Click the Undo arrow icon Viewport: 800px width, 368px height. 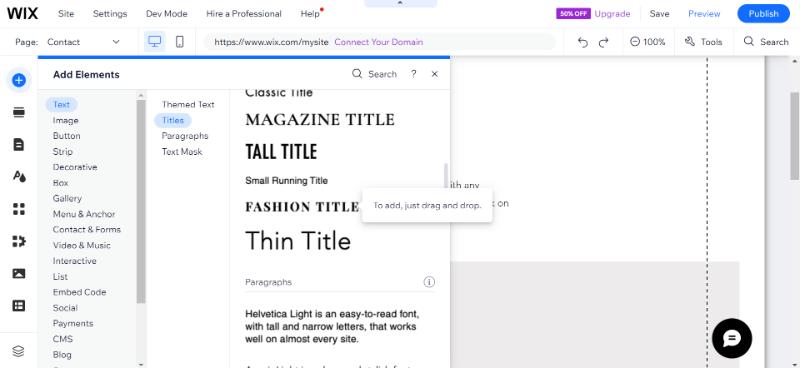point(583,42)
